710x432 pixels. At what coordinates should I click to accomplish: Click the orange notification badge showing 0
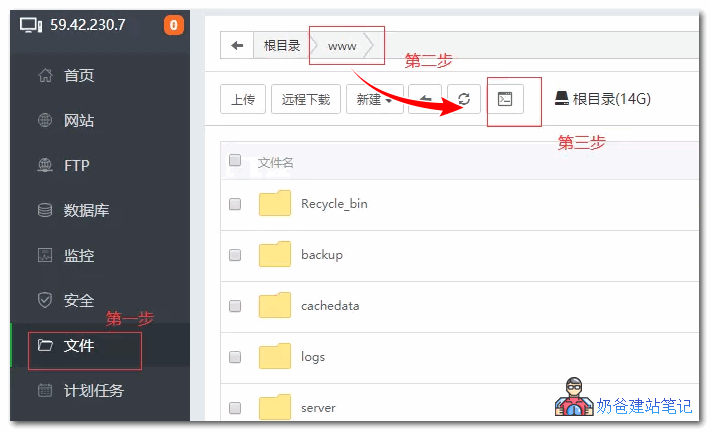tap(173, 25)
